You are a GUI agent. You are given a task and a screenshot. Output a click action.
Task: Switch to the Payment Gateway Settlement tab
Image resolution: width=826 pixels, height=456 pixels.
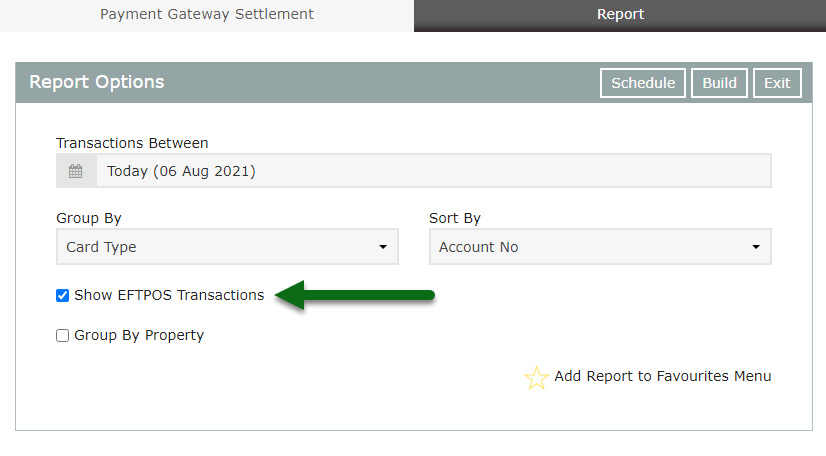click(x=207, y=15)
